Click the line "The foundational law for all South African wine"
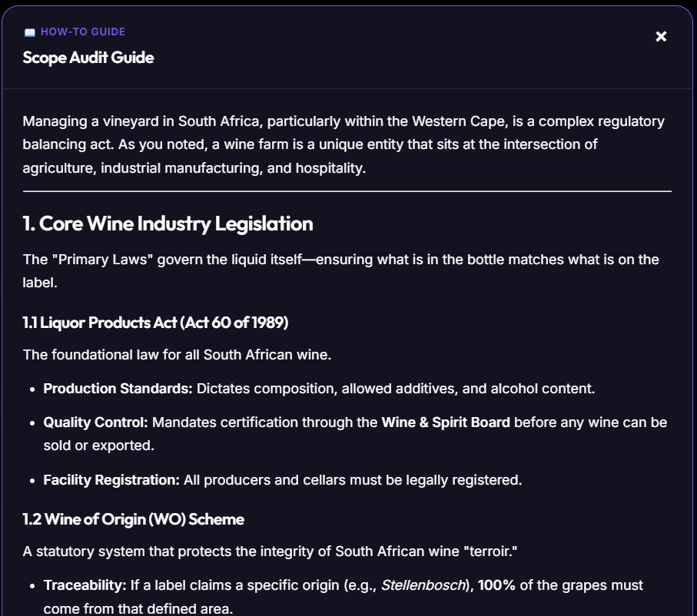This screenshot has height=616, width=697. tap(178, 355)
